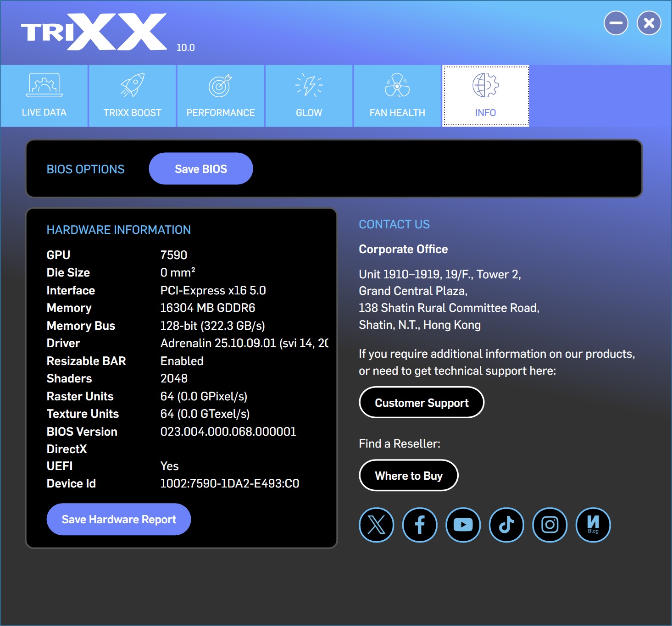The width and height of the screenshot is (672, 626).
Task: Open the PERFORMANCE tab
Action: [221, 96]
